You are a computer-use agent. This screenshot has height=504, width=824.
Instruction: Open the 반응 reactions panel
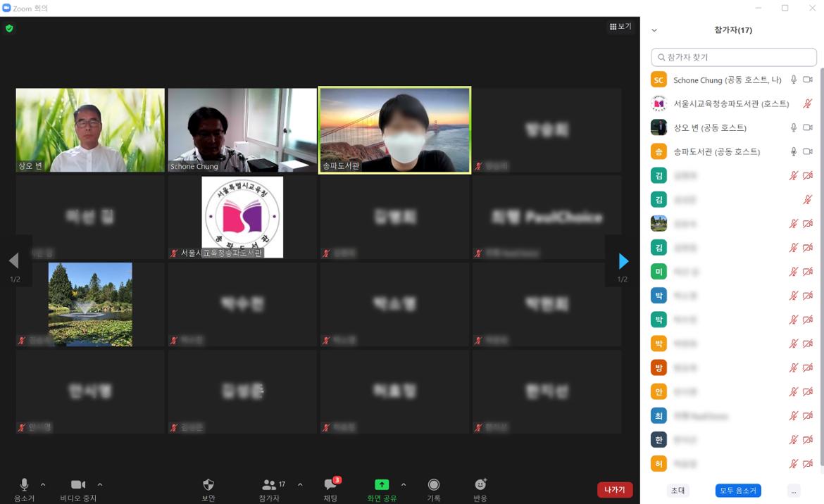[x=479, y=489]
